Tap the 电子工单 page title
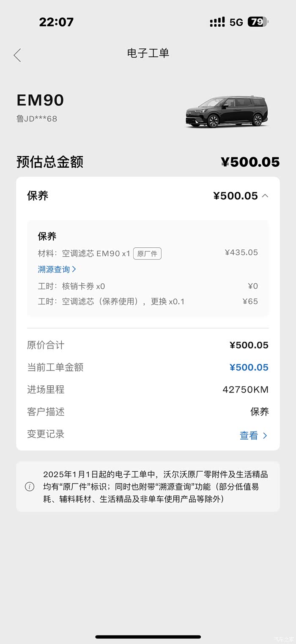296x644 pixels. tap(148, 53)
